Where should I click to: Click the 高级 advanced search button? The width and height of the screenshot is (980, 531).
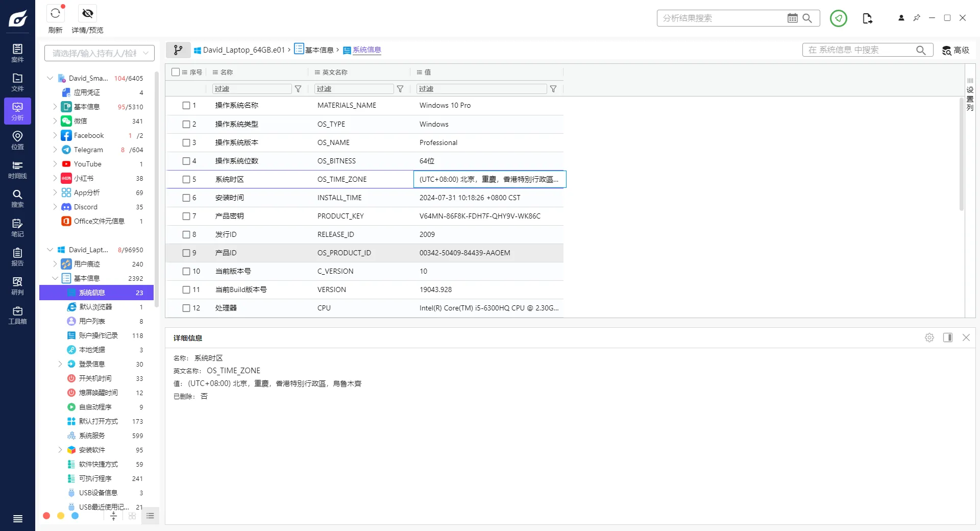pos(955,50)
